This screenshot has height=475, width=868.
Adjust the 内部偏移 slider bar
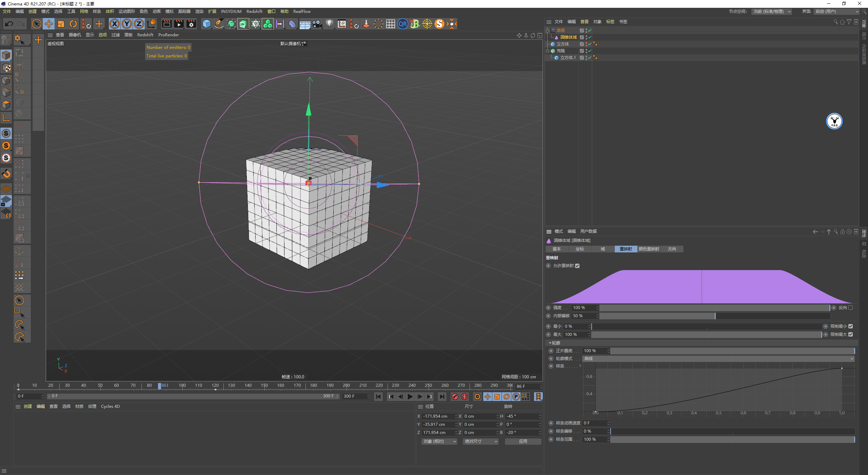pos(715,316)
